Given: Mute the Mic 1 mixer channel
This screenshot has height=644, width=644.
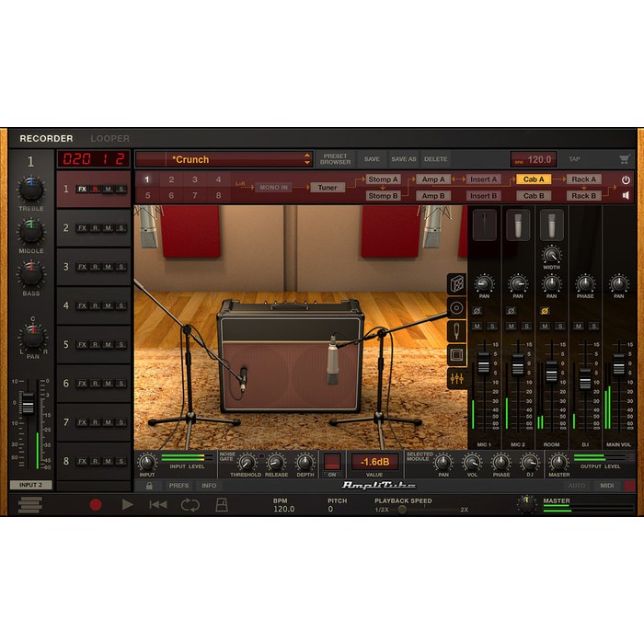Looking at the screenshot, I should point(477,326).
